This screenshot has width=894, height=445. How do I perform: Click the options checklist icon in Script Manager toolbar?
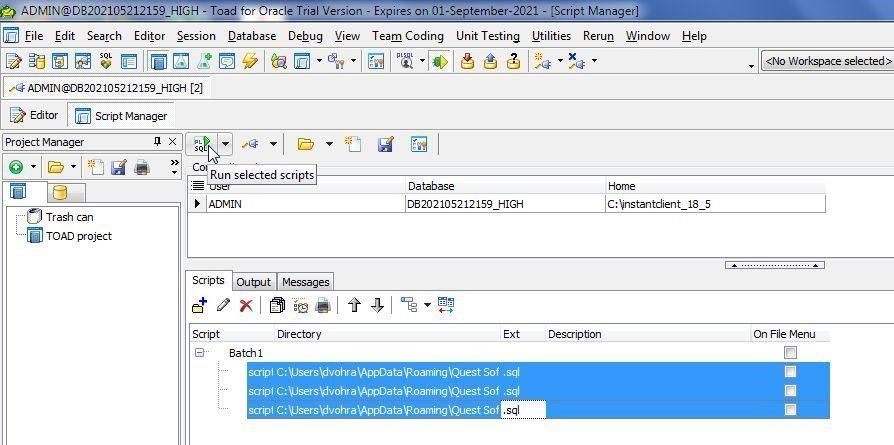pyautogui.click(x=419, y=144)
